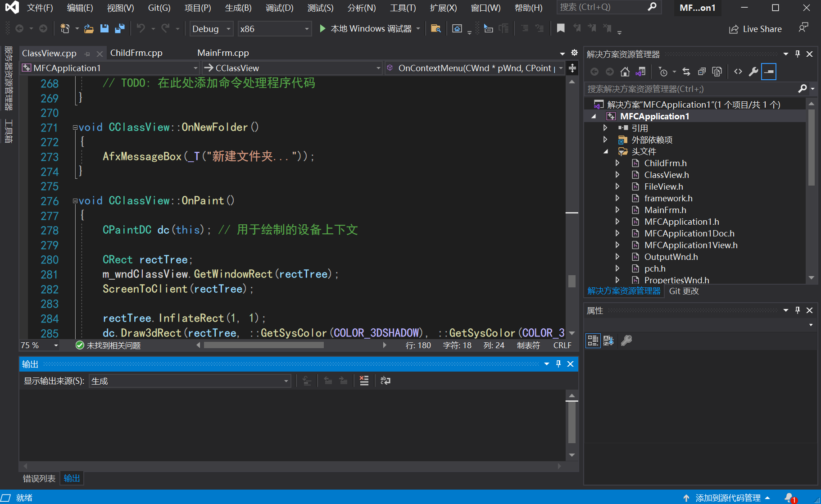Click the split editor icon above the scrollbar
This screenshot has height=504, width=821.
[572, 68]
